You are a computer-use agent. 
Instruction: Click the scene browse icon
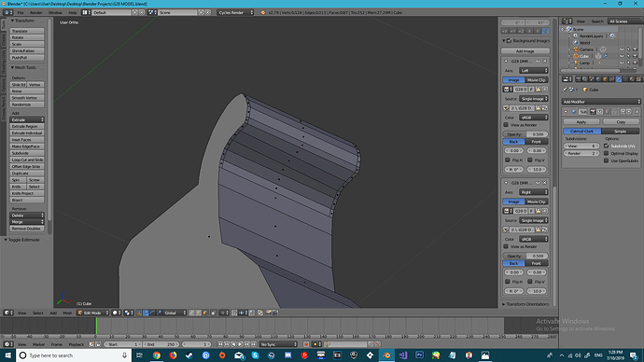pyautogui.click(x=152, y=12)
